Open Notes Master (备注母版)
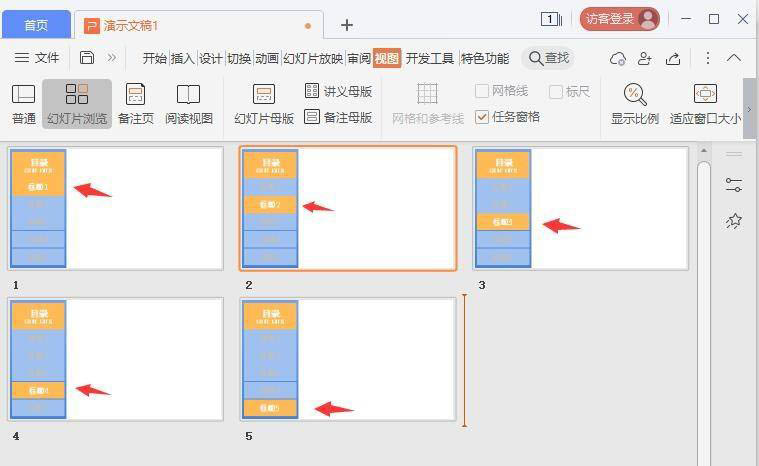The height and width of the screenshot is (466, 759). pyautogui.click(x=338, y=117)
